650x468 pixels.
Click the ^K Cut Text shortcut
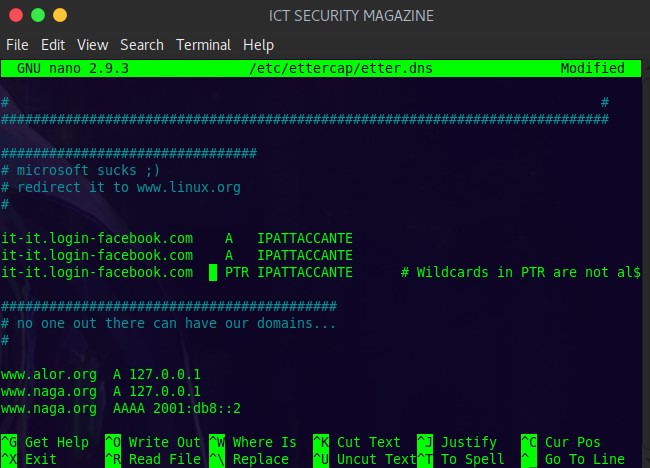(357, 442)
